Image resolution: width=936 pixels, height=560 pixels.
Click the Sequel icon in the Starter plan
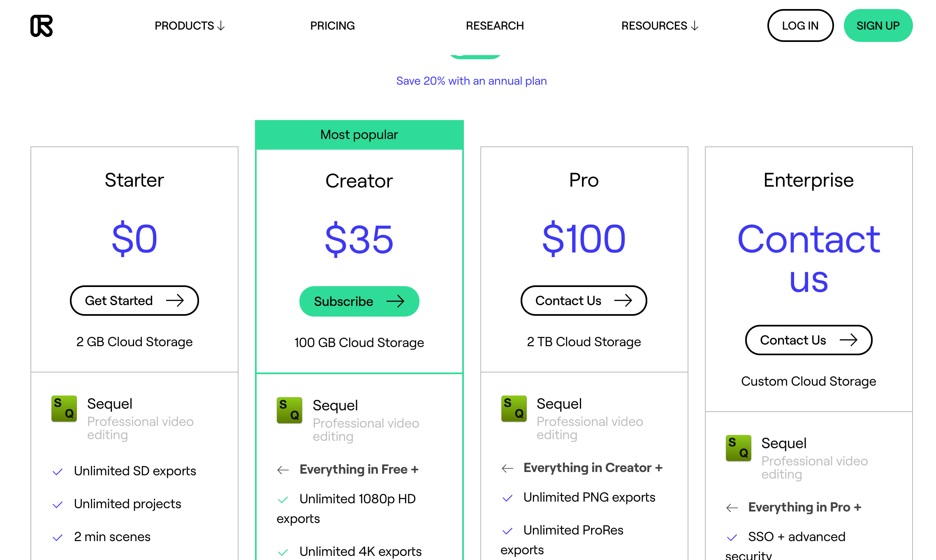64,409
